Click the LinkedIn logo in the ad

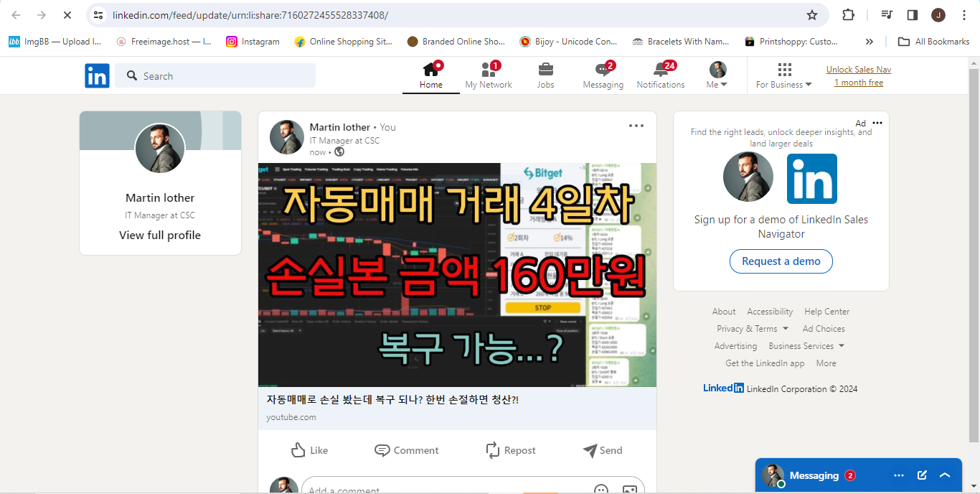tap(812, 179)
